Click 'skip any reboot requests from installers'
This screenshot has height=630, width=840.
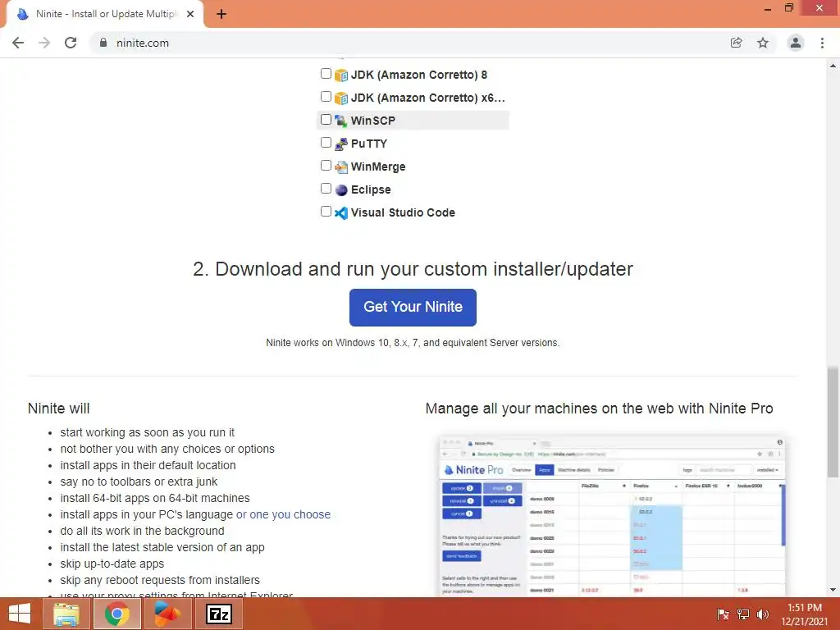[160, 580]
